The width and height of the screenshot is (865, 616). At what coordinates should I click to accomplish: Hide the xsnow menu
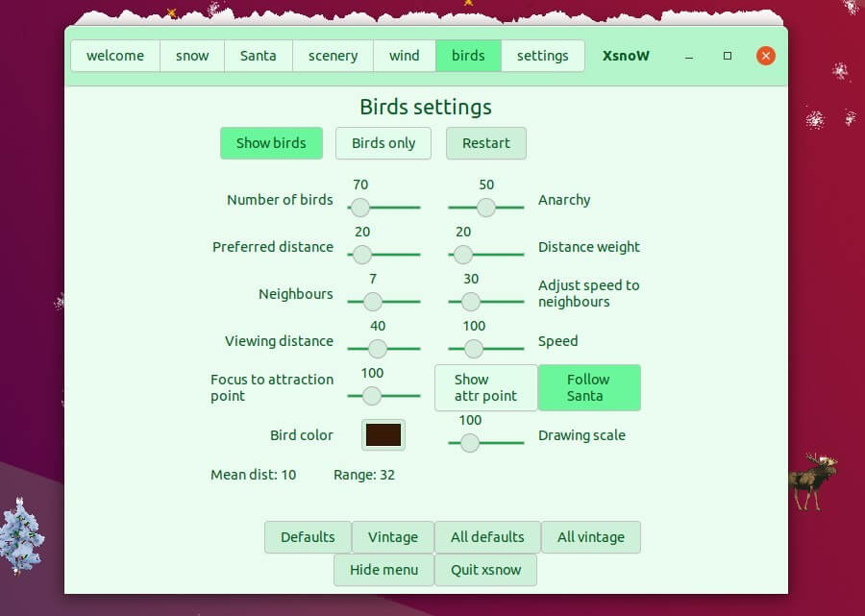tap(383, 569)
